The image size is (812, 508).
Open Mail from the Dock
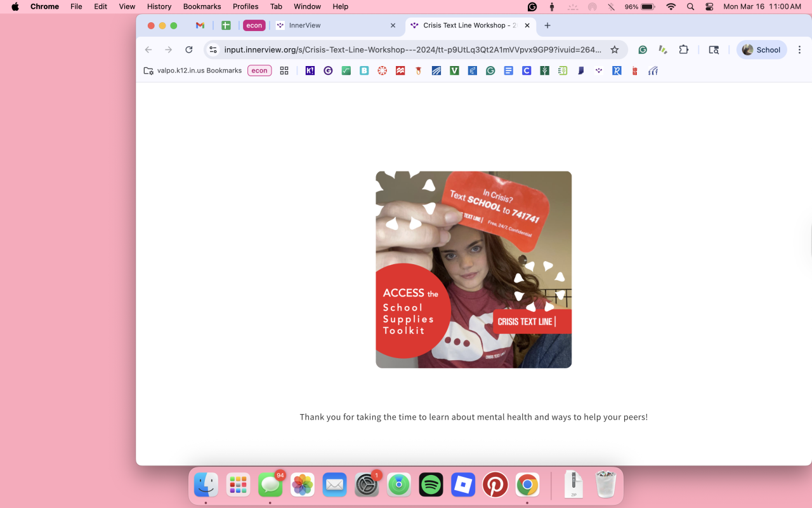[334, 485]
